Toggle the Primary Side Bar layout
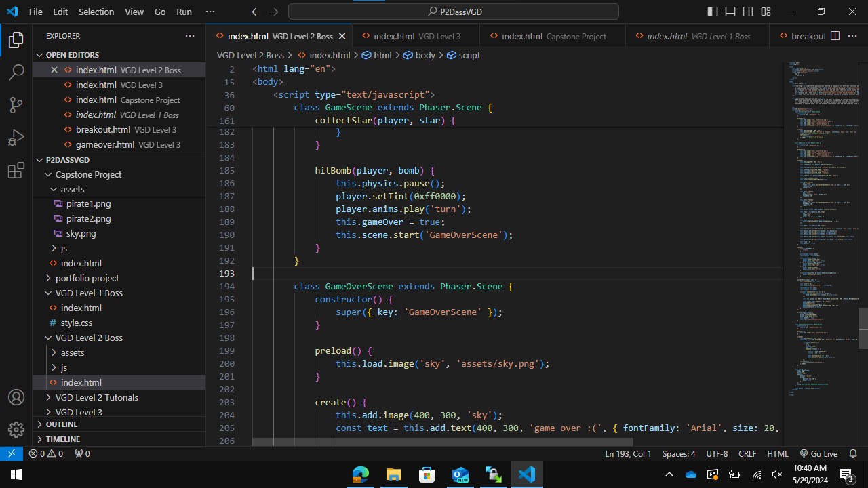 [712, 12]
